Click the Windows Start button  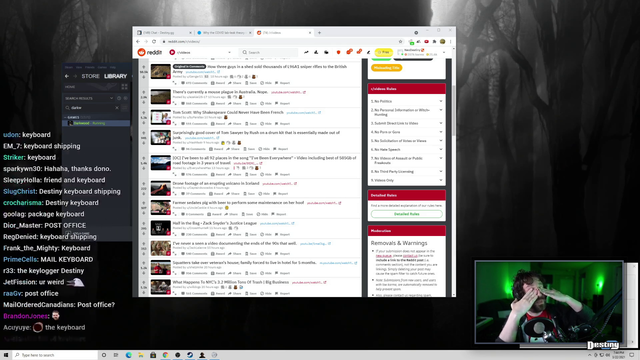click(x=6, y=355)
